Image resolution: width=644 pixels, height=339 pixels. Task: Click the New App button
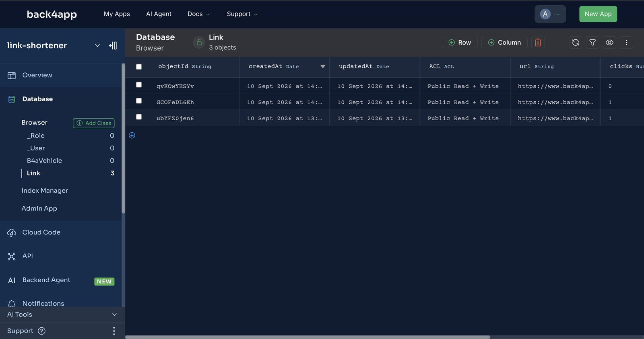[x=598, y=14]
